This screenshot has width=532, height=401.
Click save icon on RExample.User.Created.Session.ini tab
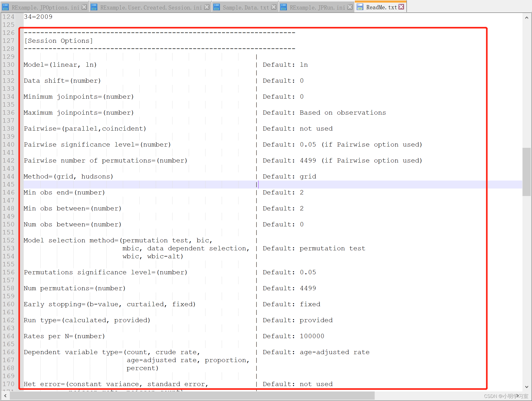(x=94, y=7)
